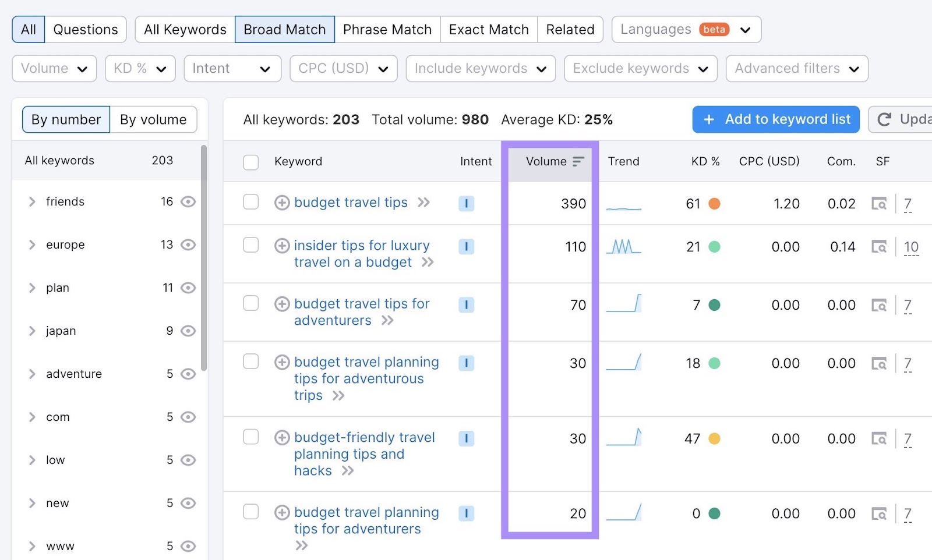Check the box for budget travel tips
Viewport: 932px width, 560px height.
251,202
